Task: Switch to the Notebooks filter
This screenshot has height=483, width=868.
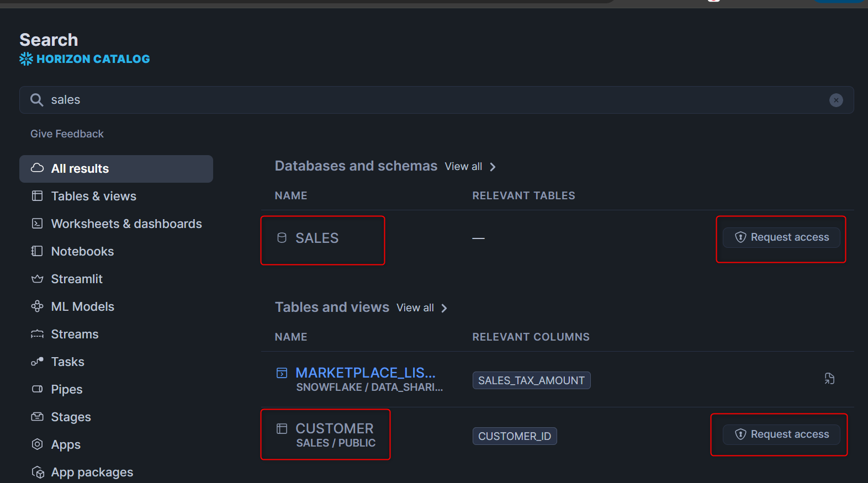Action: (82, 252)
